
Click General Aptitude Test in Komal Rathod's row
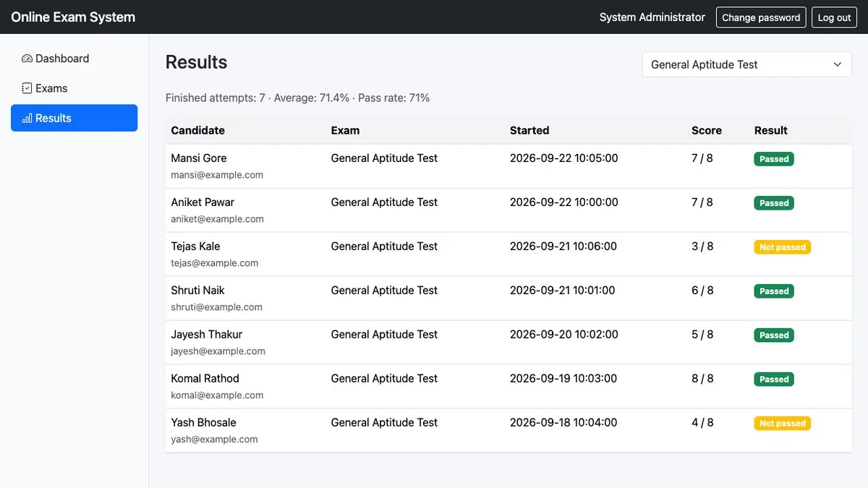coord(384,379)
